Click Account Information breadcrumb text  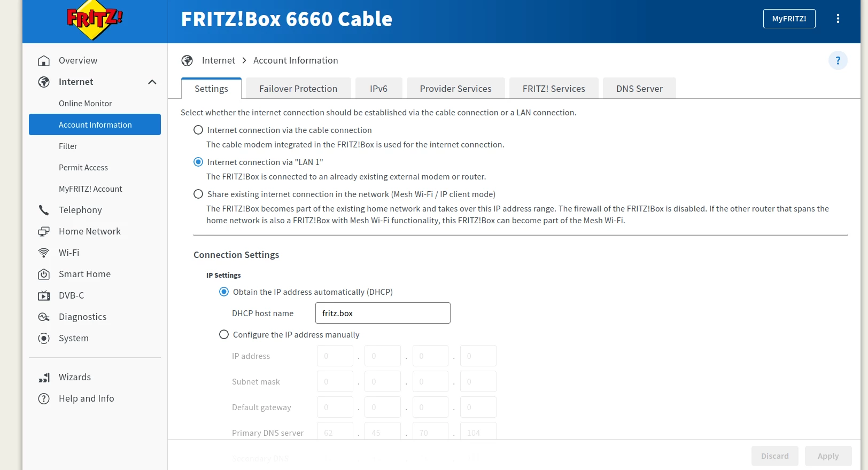296,60
